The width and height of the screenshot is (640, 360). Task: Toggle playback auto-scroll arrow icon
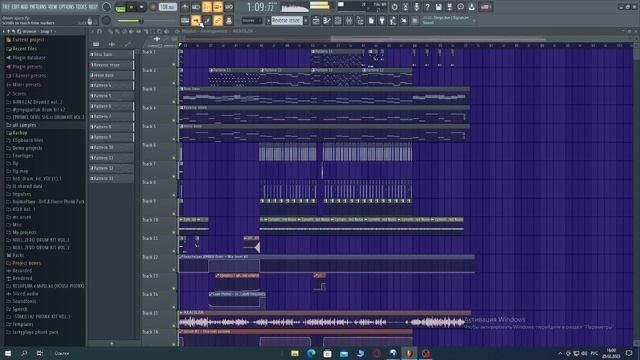coord(196,20)
